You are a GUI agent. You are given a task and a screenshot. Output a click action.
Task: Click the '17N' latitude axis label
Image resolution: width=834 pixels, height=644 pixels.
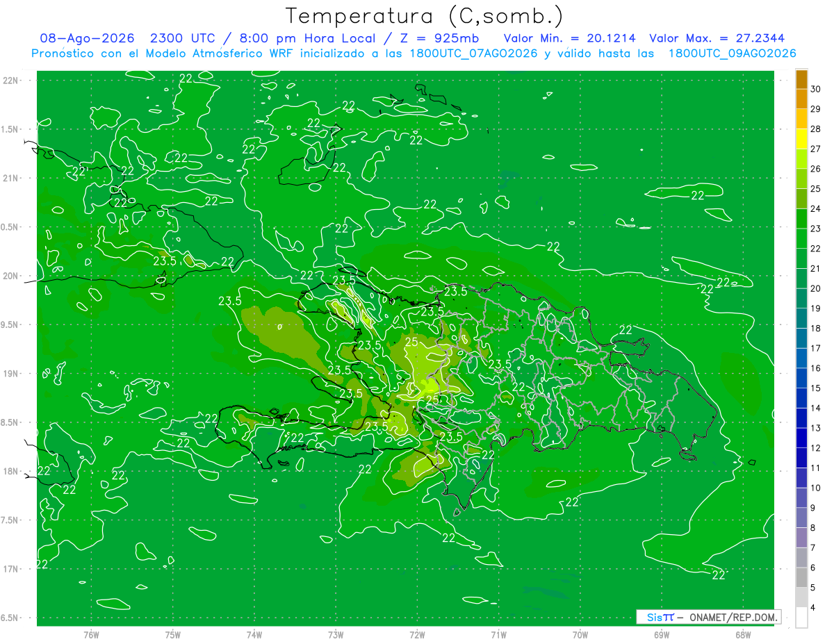11,569
